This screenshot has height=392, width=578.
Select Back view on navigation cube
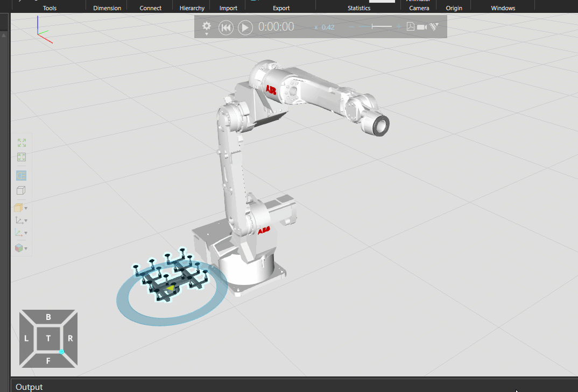point(48,317)
